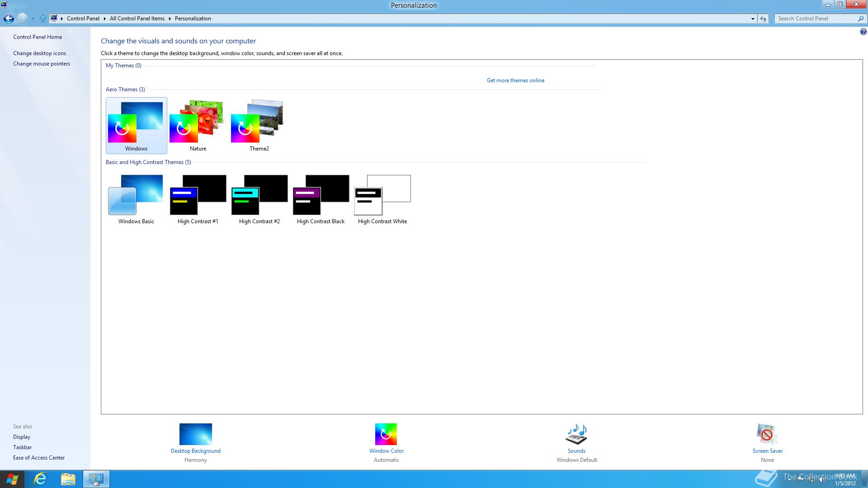
Task: Click the Harmony background label
Action: click(196, 460)
